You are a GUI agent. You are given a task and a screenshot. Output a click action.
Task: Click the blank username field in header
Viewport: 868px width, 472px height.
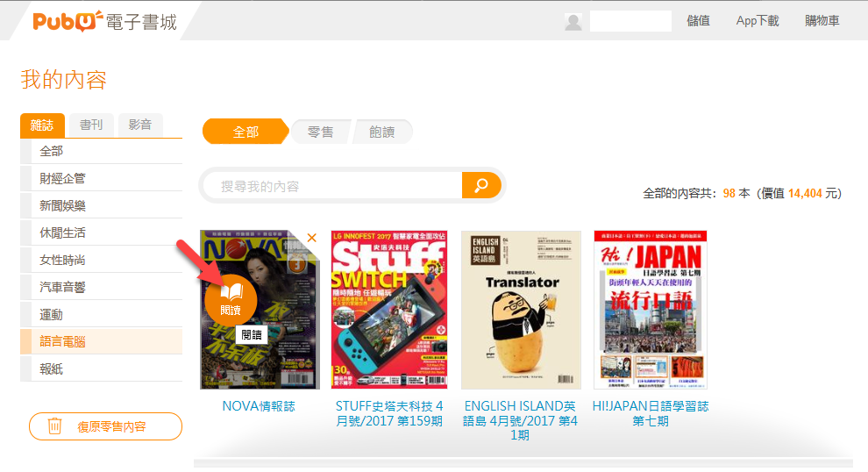(630, 21)
